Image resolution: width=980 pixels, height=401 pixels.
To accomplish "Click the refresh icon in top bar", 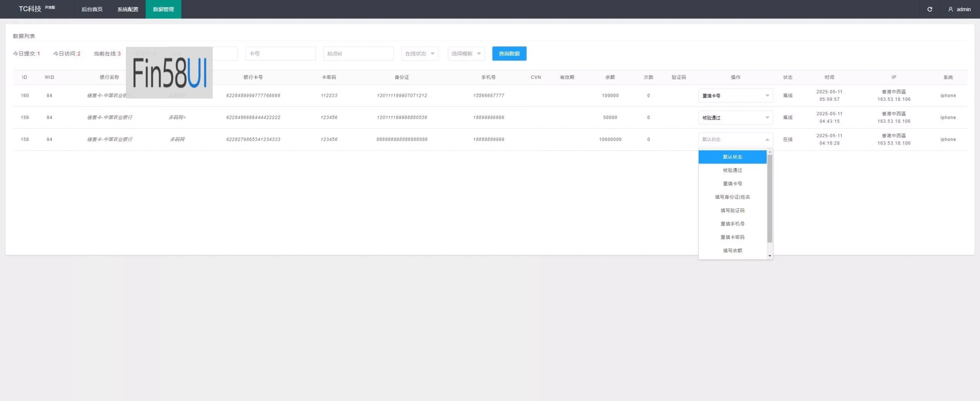I will tap(929, 9).
